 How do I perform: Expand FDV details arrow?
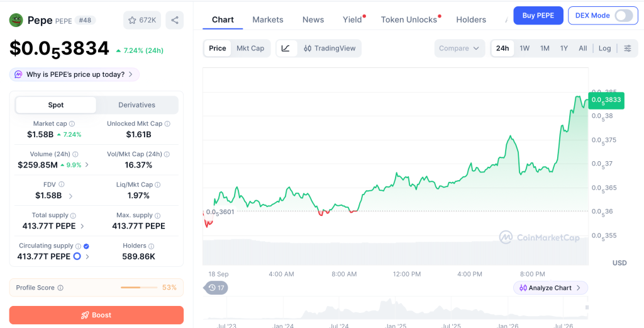(70, 196)
